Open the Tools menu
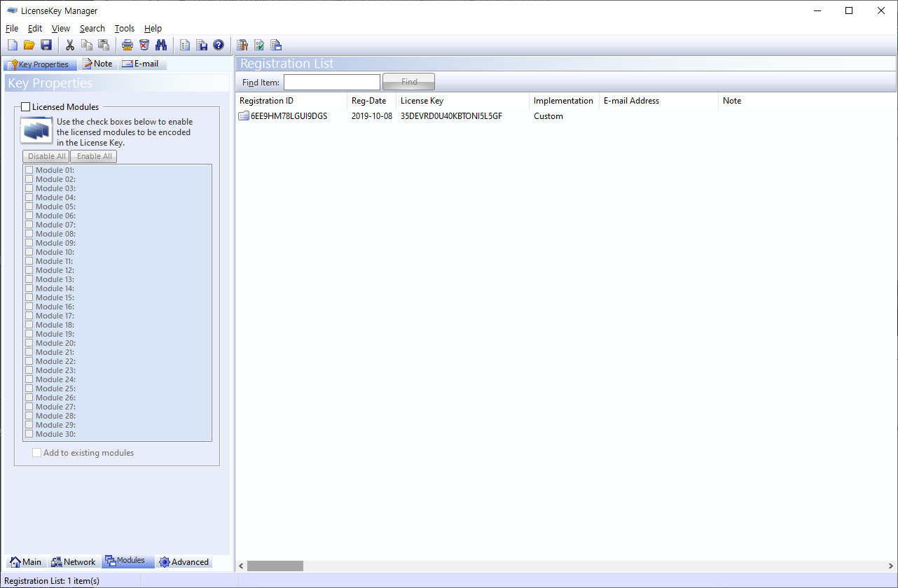The width and height of the screenshot is (898, 588). (125, 29)
